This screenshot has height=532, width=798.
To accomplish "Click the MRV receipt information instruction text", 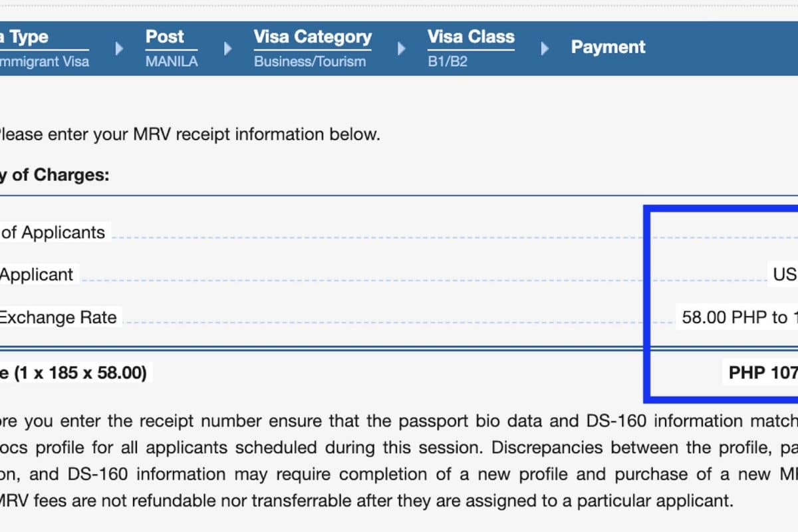I will 189,134.
